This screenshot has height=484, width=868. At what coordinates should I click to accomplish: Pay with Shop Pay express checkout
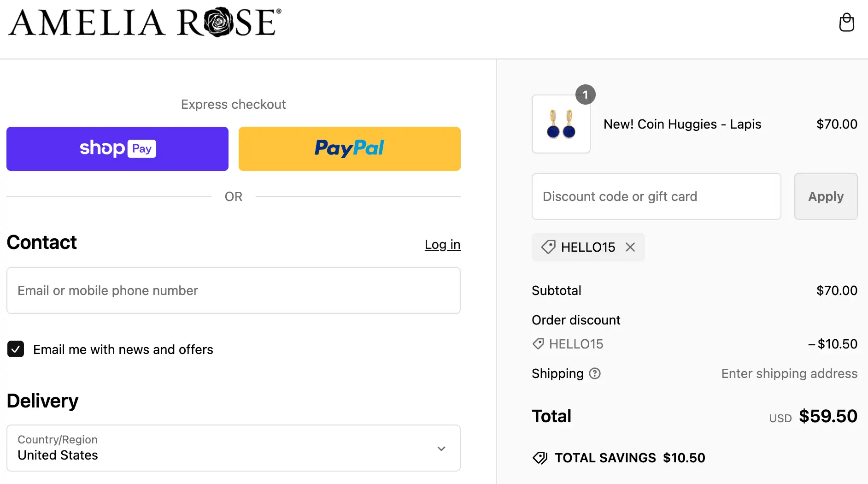click(x=117, y=149)
